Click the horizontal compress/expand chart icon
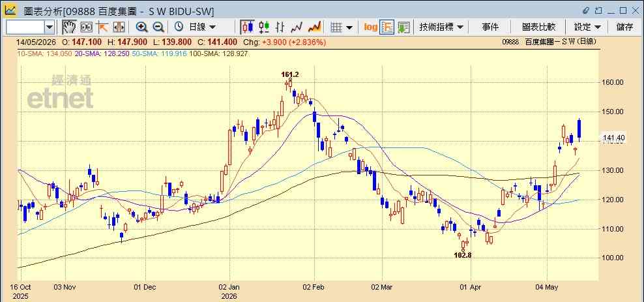Screen dimensions: 644x302 [119, 27]
